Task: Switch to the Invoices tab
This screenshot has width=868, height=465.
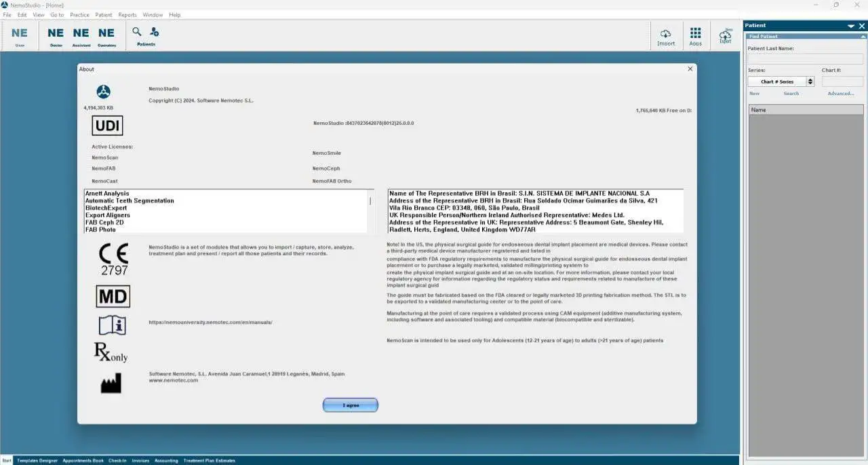Action: pos(140,461)
